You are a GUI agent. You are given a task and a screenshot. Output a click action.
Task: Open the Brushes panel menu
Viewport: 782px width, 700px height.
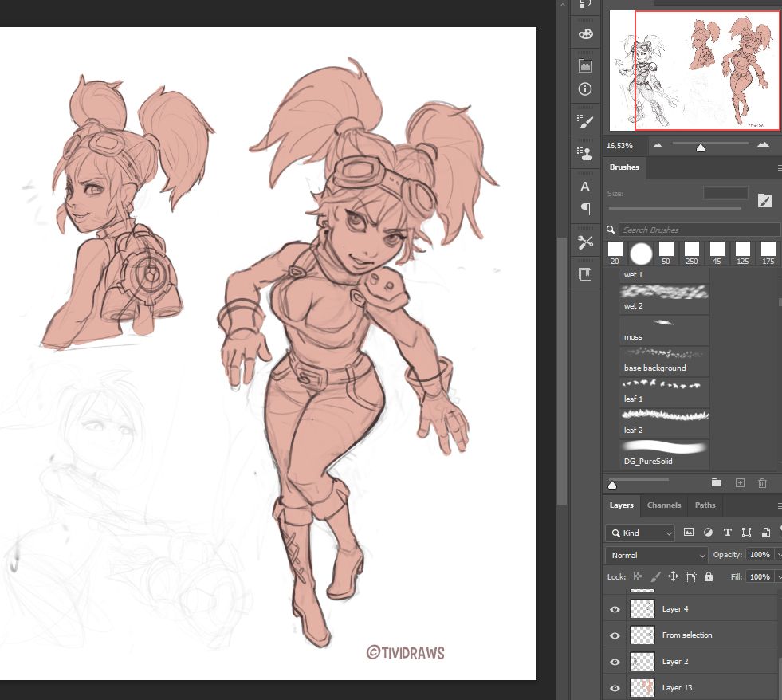pos(779,168)
